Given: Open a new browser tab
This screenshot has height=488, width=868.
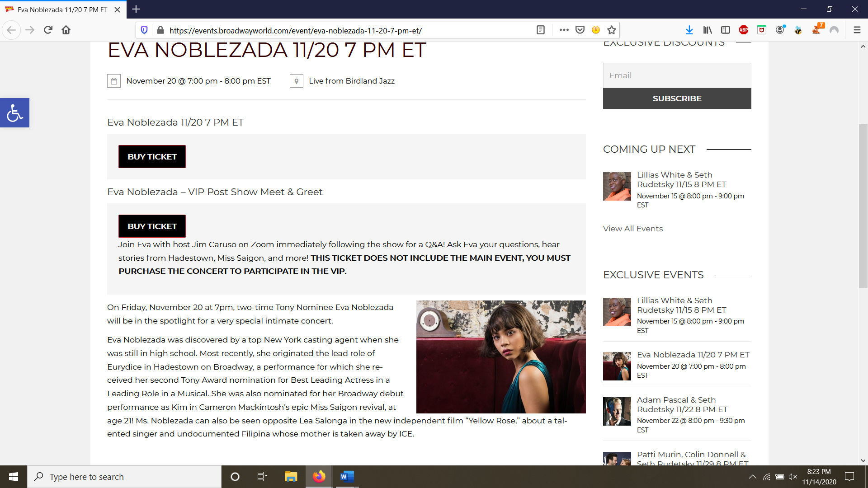Looking at the screenshot, I should [x=136, y=9].
